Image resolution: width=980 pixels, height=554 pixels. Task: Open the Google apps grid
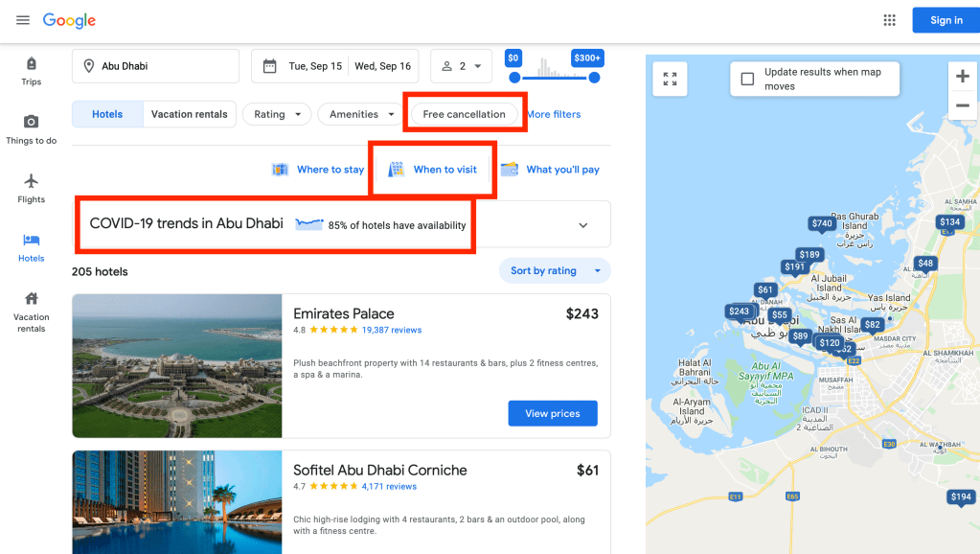pyautogui.click(x=889, y=20)
